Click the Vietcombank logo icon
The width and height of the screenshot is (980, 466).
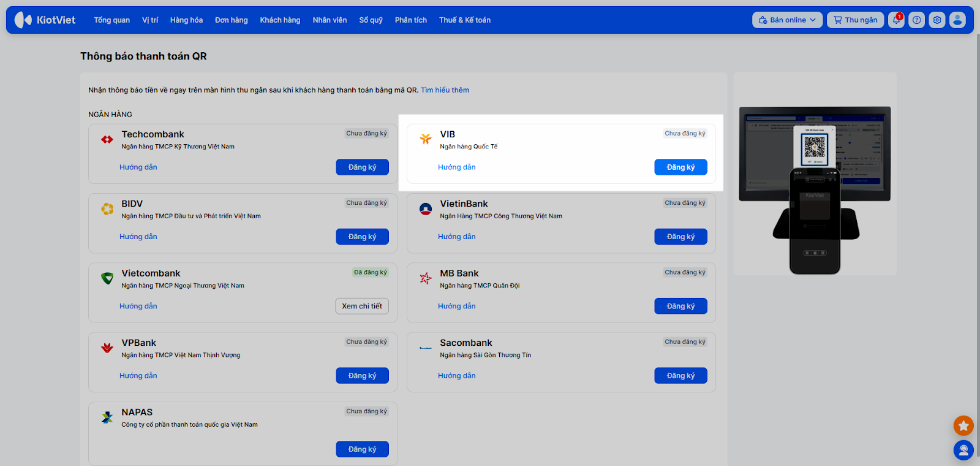(107, 278)
